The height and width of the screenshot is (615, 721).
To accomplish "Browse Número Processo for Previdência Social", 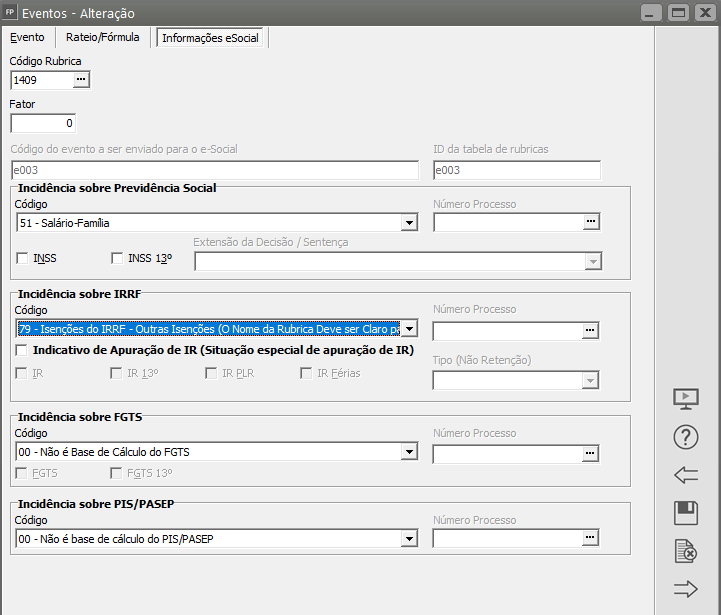I will 591,222.
